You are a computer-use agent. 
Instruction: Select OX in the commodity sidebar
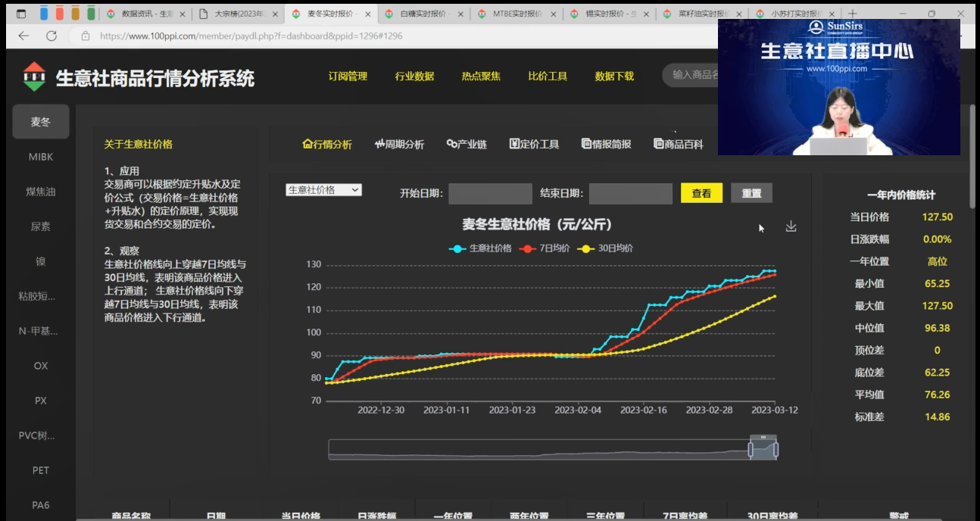[x=41, y=366]
